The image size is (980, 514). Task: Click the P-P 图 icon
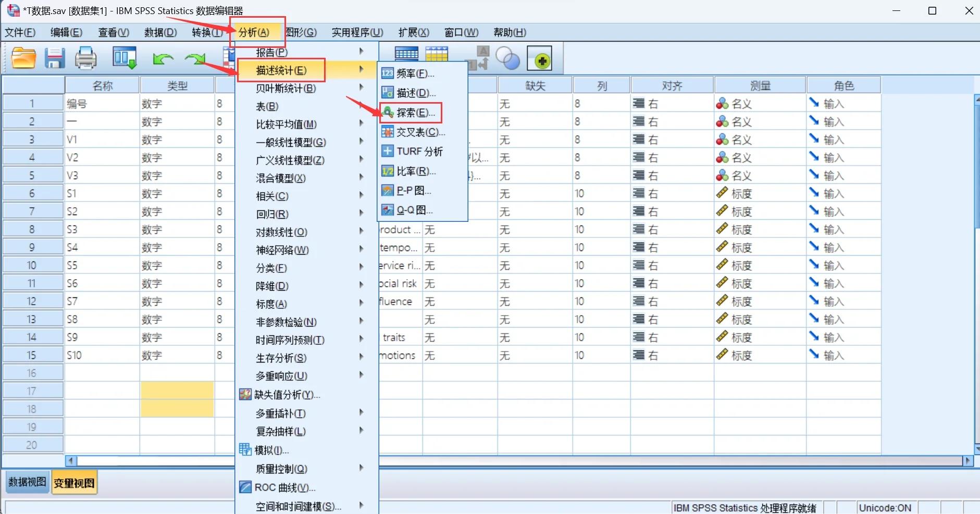(x=388, y=191)
